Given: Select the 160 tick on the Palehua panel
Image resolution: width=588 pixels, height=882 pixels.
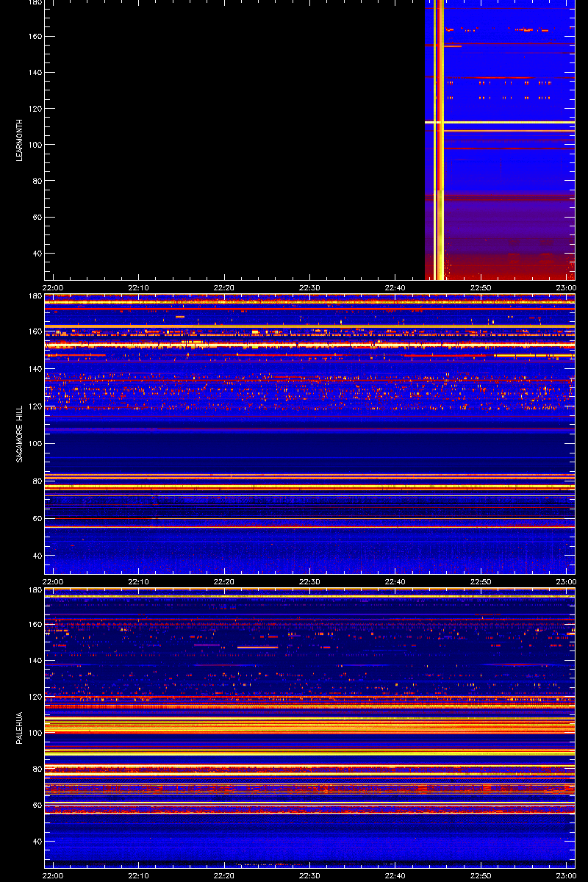Looking at the screenshot, I should pos(34,625).
